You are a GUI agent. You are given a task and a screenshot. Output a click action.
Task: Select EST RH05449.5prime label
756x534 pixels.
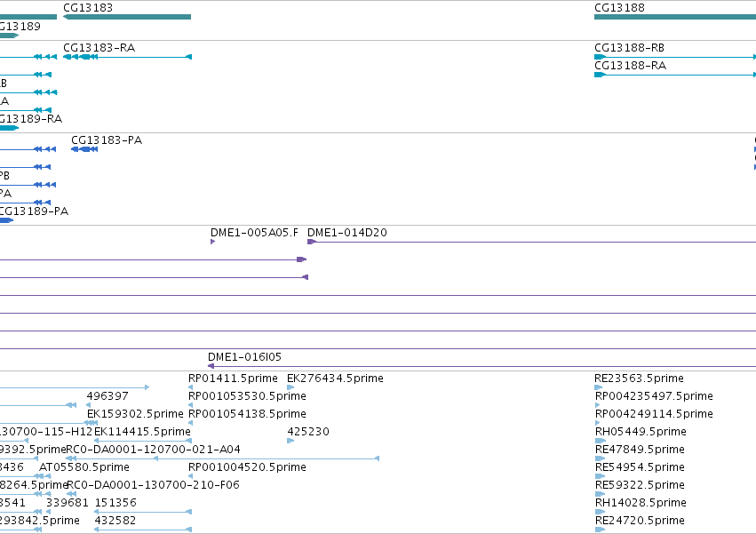[641, 432]
